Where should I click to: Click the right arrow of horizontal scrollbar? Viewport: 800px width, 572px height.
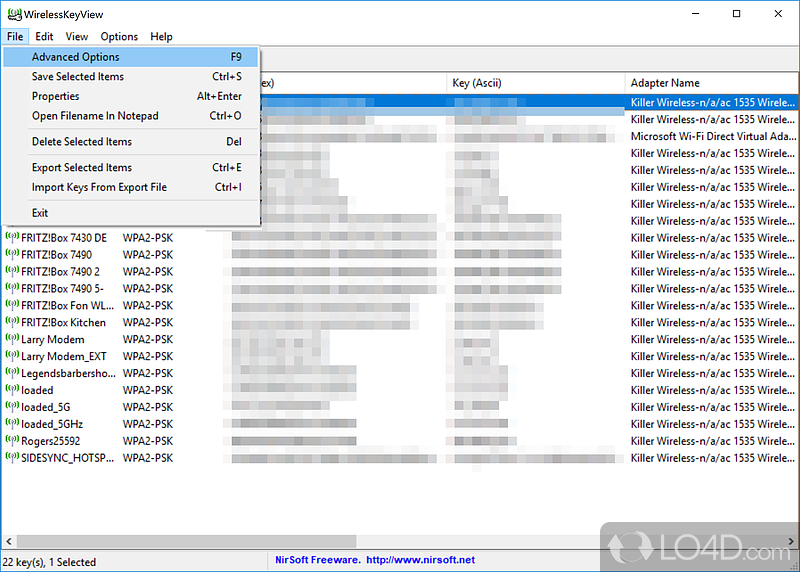point(791,541)
